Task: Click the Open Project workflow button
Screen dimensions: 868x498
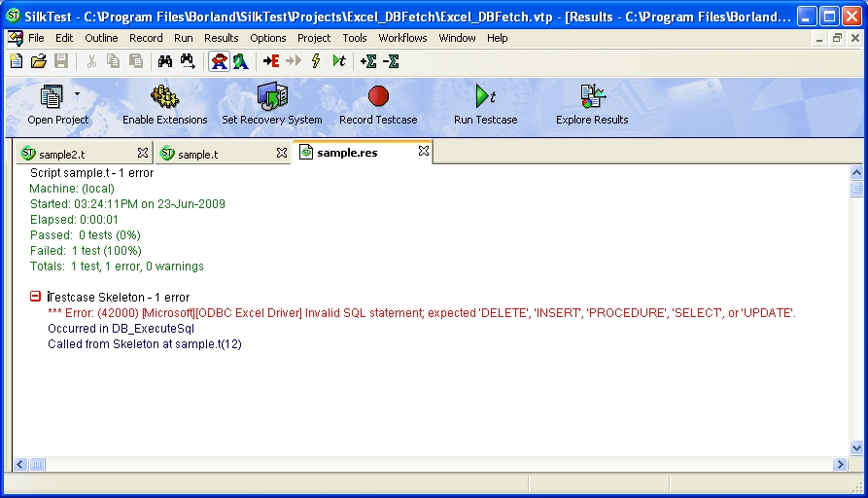Action: pyautogui.click(x=57, y=104)
